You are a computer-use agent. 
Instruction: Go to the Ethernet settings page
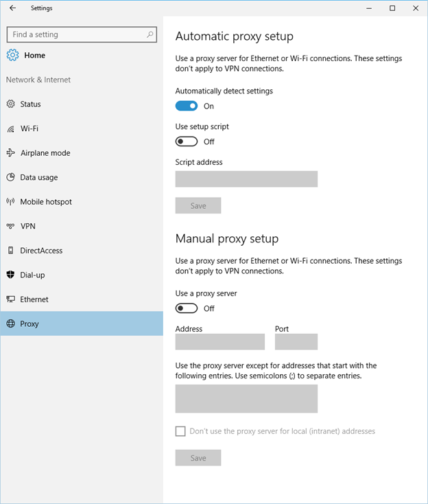tap(34, 299)
